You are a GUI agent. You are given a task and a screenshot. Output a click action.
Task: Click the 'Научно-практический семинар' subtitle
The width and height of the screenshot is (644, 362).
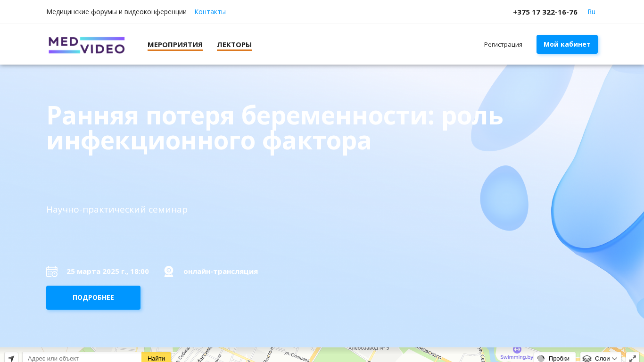click(117, 209)
